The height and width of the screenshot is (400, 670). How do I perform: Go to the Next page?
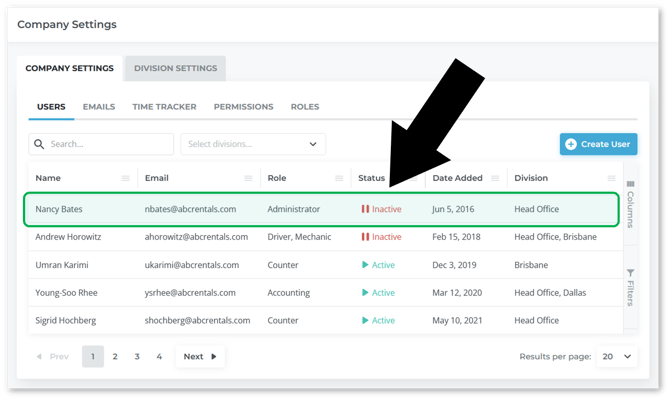pos(200,356)
